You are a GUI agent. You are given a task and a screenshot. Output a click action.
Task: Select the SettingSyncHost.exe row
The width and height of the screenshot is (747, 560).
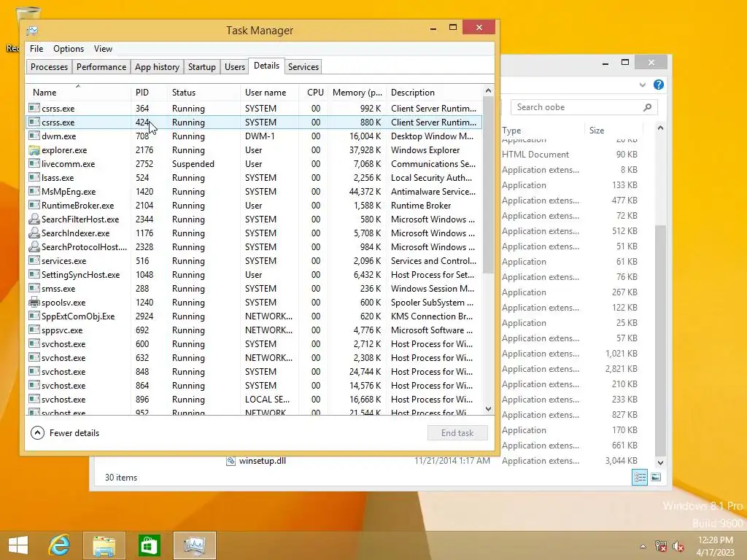pyautogui.click(x=254, y=275)
